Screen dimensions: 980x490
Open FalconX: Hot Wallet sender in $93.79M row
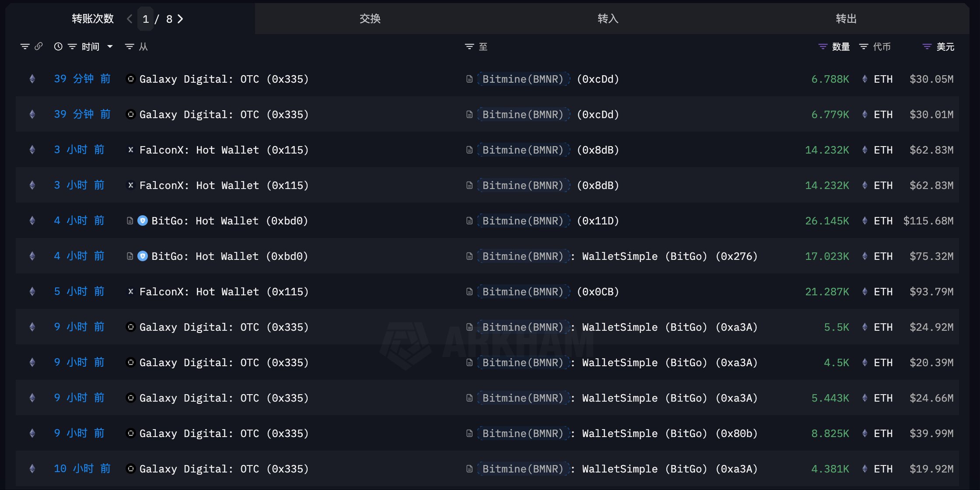[x=224, y=291]
